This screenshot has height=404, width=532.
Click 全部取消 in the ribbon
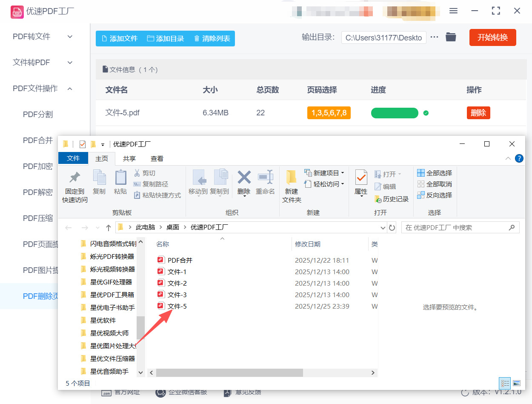[435, 184]
